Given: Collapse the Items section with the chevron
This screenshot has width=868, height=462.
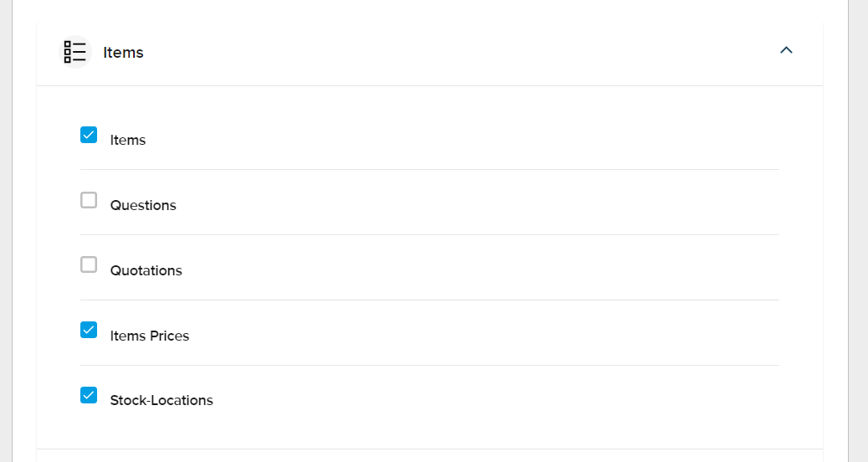Looking at the screenshot, I should pyautogui.click(x=786, y=50).
